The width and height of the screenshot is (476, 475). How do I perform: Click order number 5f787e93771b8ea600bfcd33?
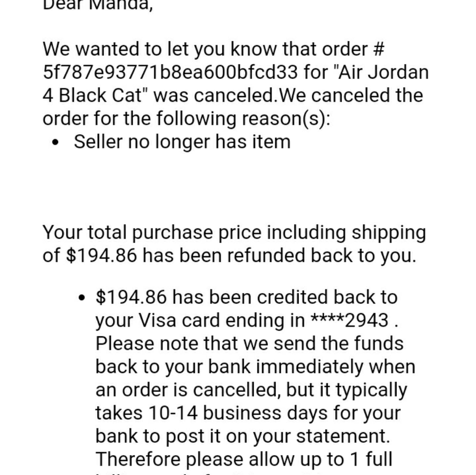point(170,72)
